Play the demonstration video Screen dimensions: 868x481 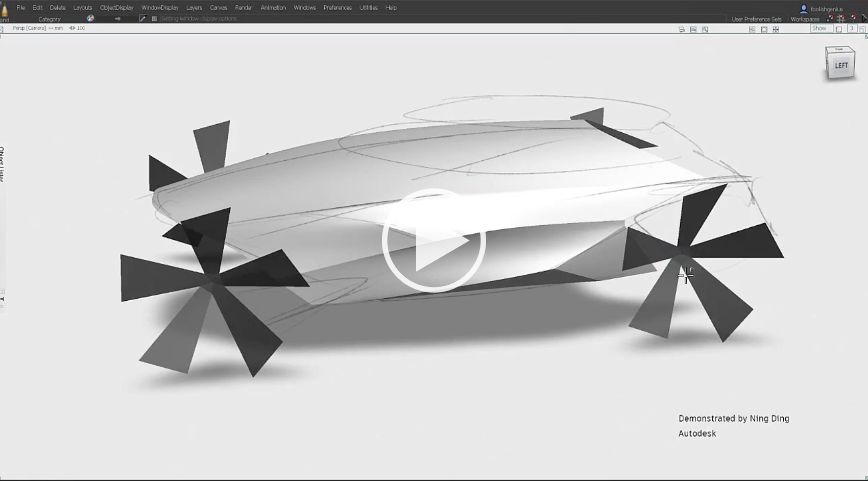[x=433, y=240]
